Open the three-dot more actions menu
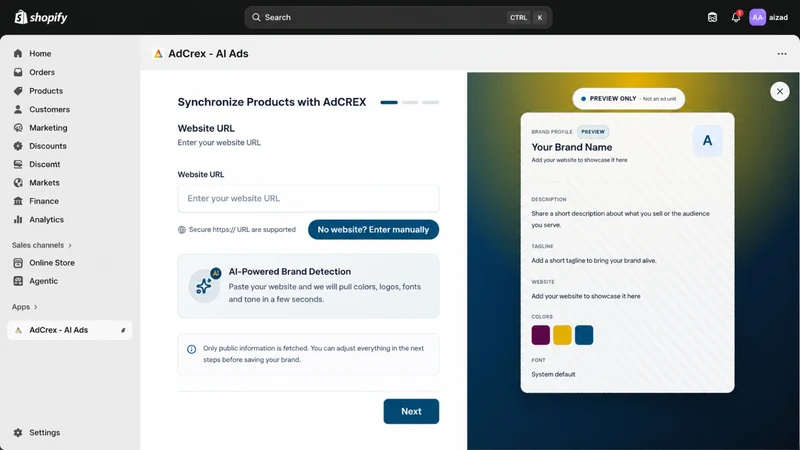800x450 pixels. [782, 54]
